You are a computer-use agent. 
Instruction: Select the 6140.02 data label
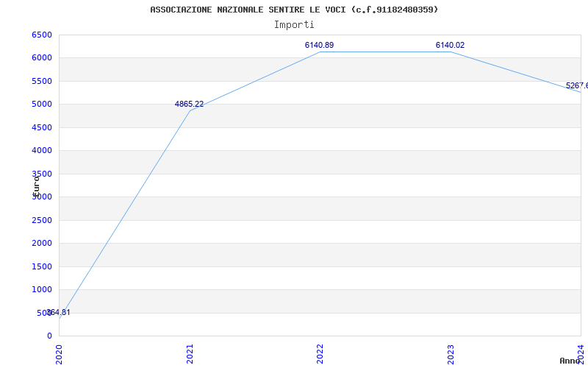coord(450,45)
